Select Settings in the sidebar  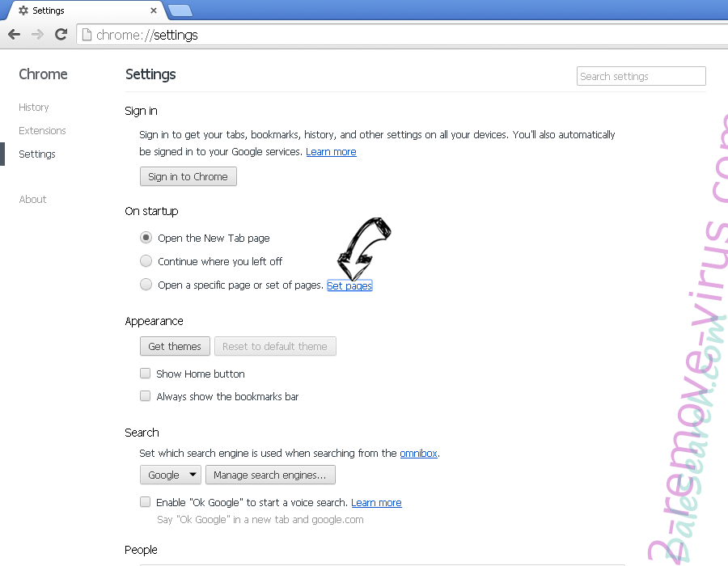pyautogui.click(x=37, y=154)
